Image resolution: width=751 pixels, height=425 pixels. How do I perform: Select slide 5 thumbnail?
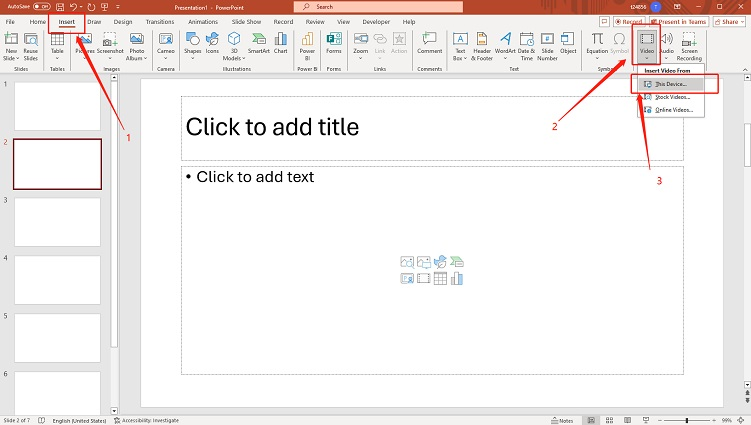[x=57, y=338]
